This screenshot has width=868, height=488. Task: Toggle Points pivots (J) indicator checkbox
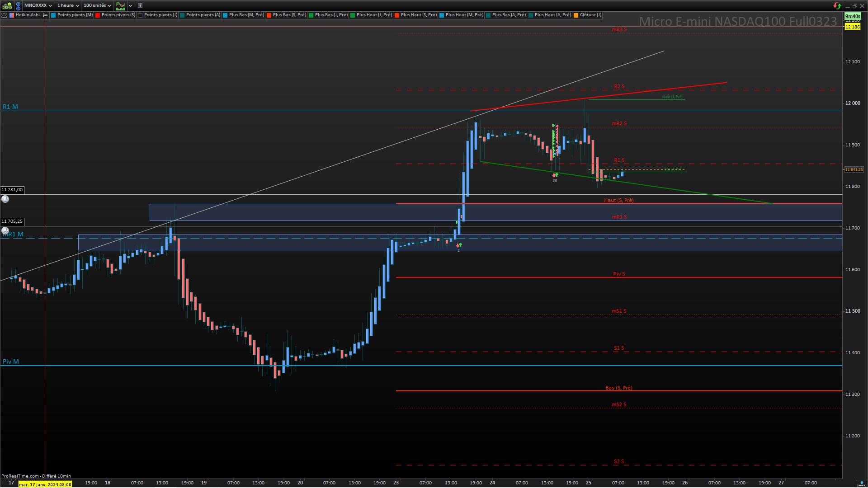click(x=140, y=15)
